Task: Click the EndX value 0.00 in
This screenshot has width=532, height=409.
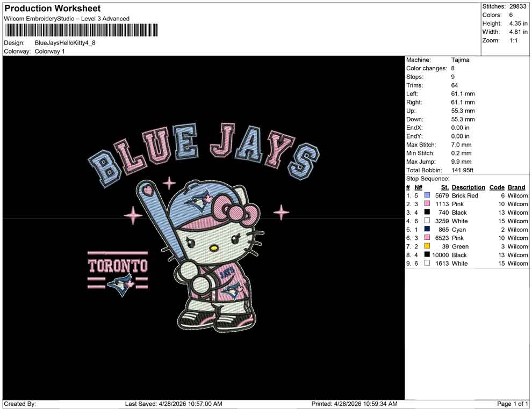Action: click(x=460, y=128)
